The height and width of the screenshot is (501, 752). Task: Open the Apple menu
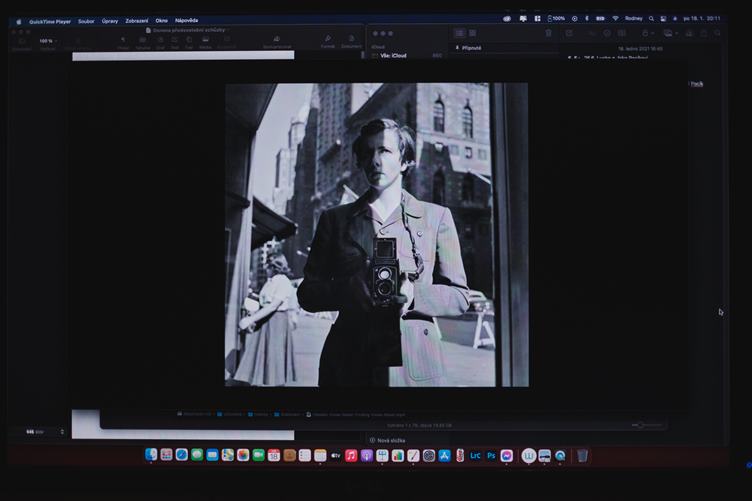(x=19, y=22)
